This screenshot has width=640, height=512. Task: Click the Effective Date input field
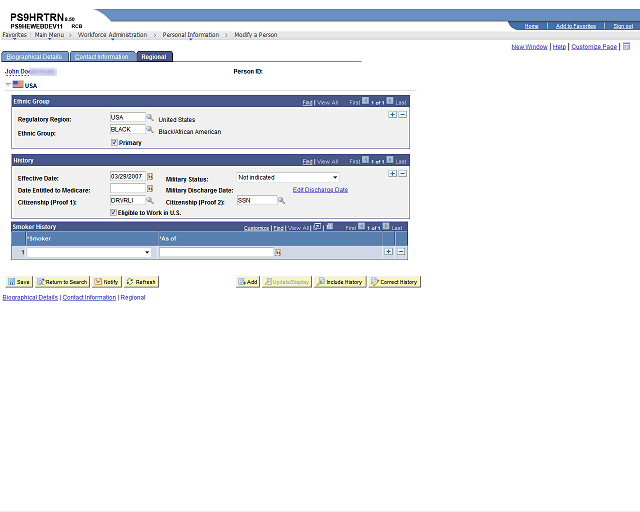pos(128,176)
